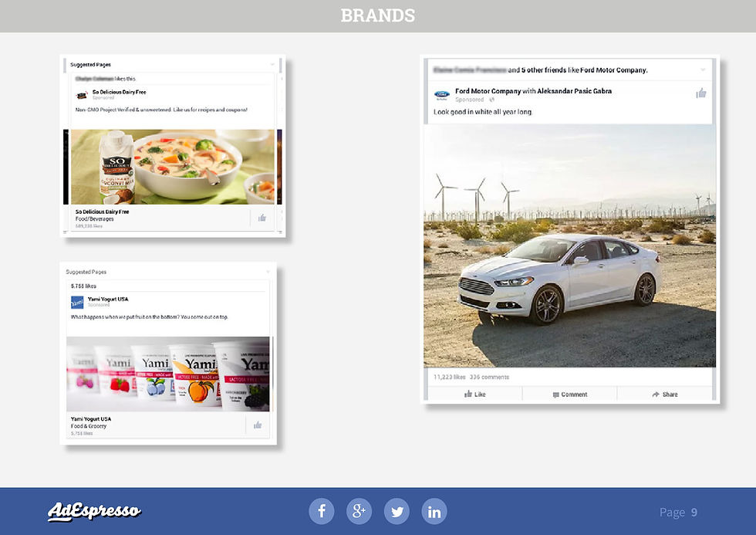This screenshot has width=756, height=535.
Task: Click the white Ford car photo
Action: click(570, 246)
